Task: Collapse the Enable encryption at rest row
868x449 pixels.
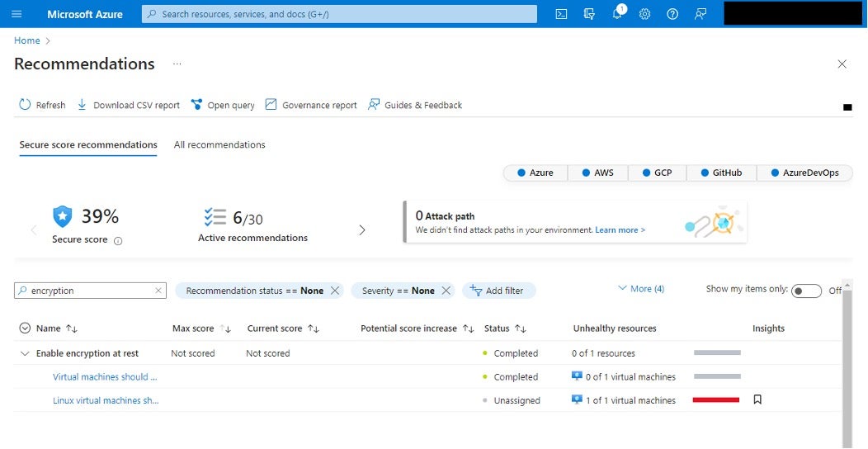Action: [25, 353]
